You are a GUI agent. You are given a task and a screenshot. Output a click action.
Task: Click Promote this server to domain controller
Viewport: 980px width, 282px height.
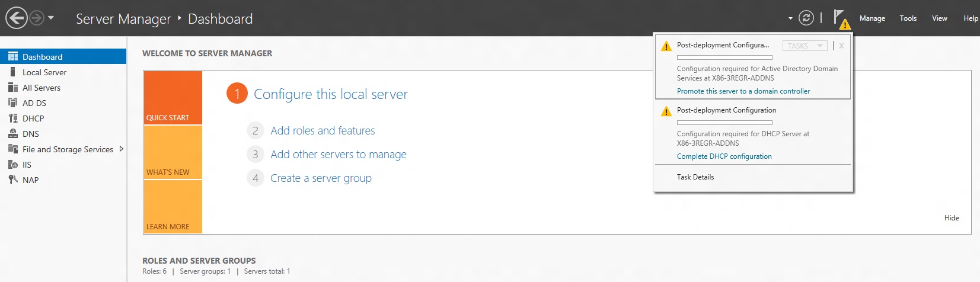click(743, 91)
